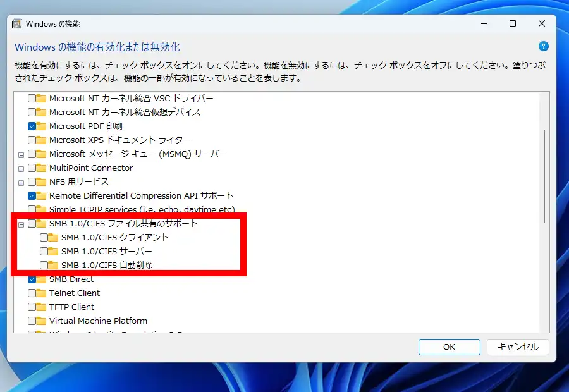Click the OK button
The image size is (569, 392).
[450, 347]
